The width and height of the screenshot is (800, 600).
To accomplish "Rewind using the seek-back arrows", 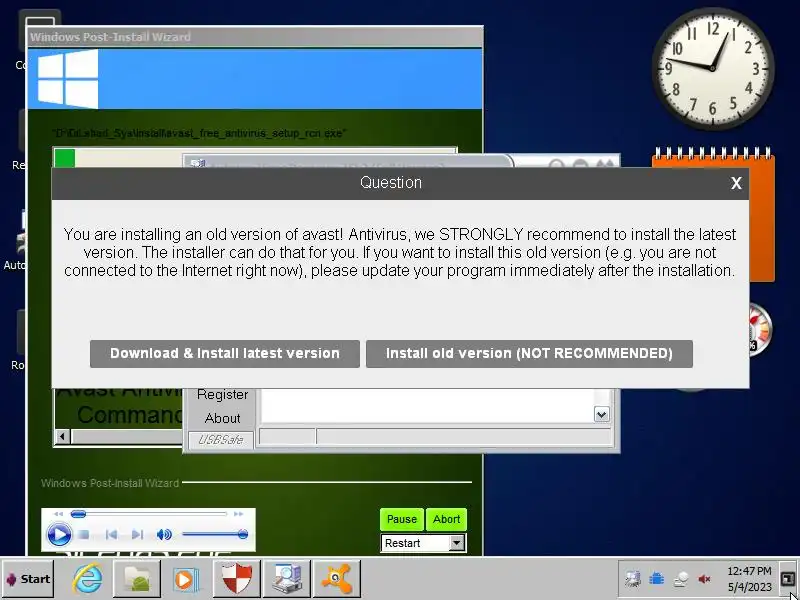I will coord(58,514).
